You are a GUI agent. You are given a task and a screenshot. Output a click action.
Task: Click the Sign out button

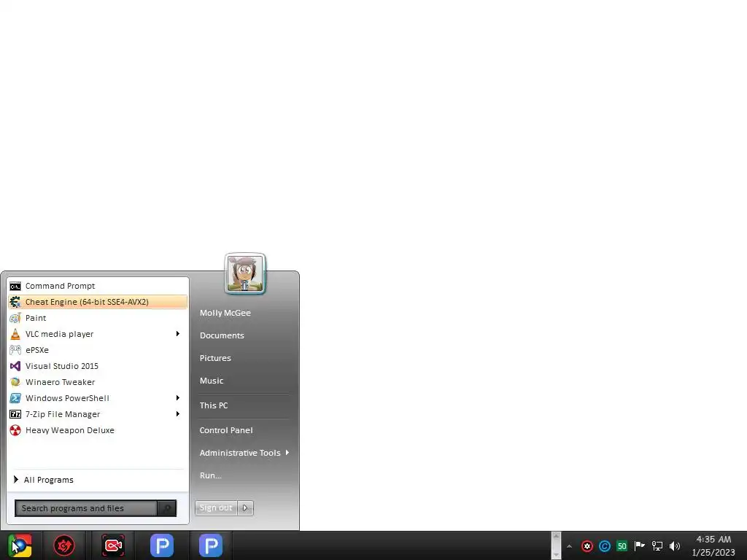[216, 508]
